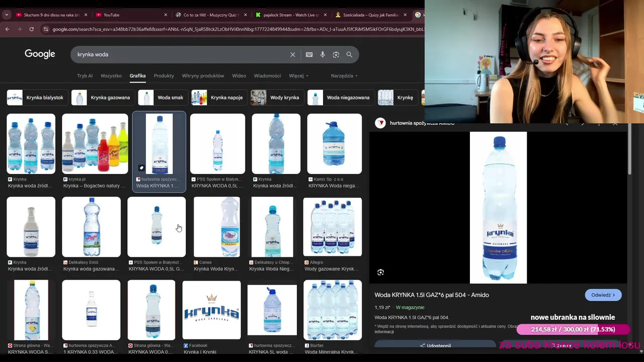Screen dimensions: 644x362
Task: Click the Google logo
Action: pyautogui.click(x=40, y=54)
